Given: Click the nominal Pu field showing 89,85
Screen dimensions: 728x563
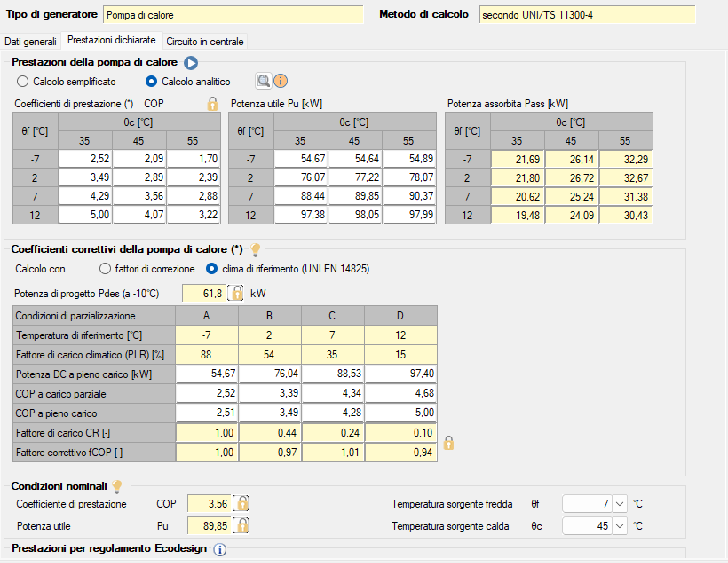Looking at the screenshot, I should (209, 526).
